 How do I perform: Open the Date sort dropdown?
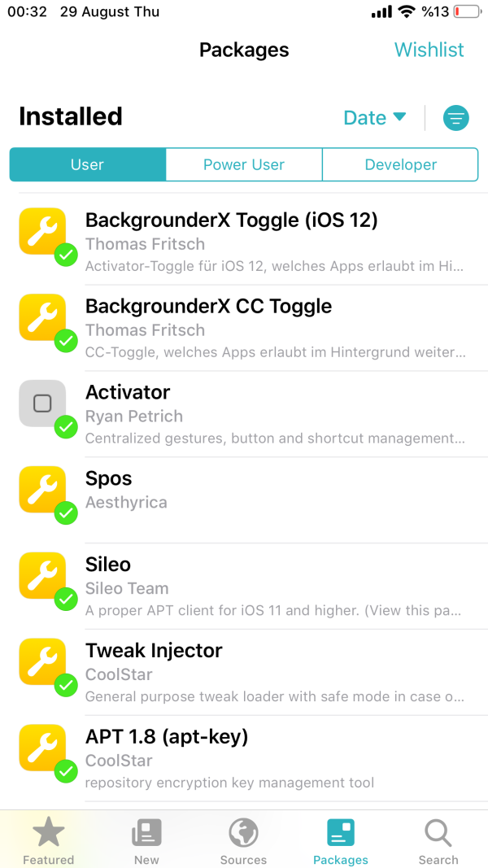(374, 118)
